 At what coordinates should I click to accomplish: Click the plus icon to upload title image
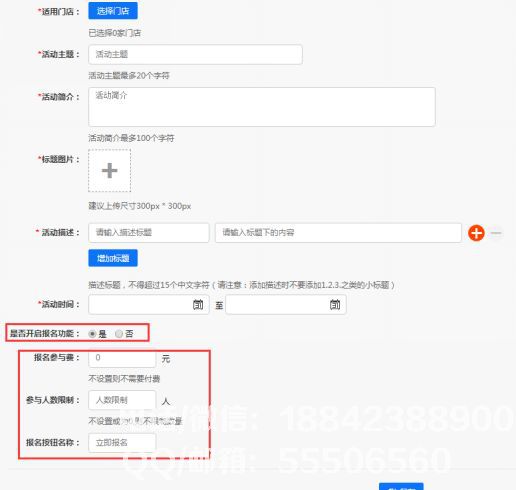[109, 171]
